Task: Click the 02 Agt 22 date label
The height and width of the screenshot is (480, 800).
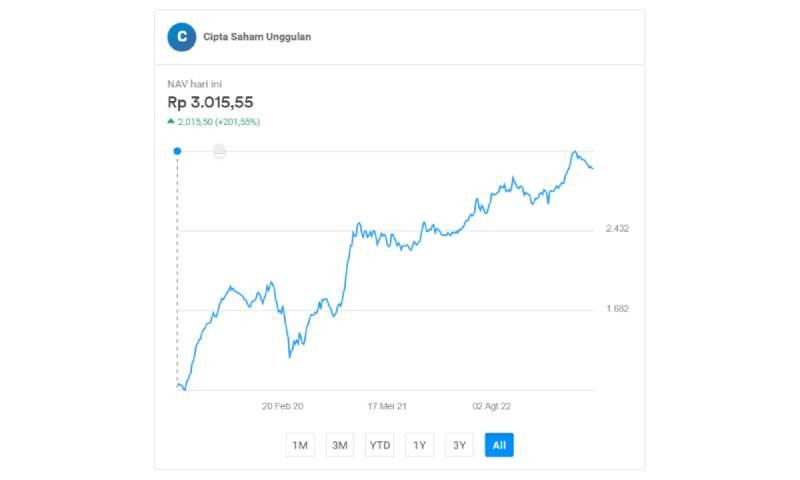Action: (x=492, y=407)
